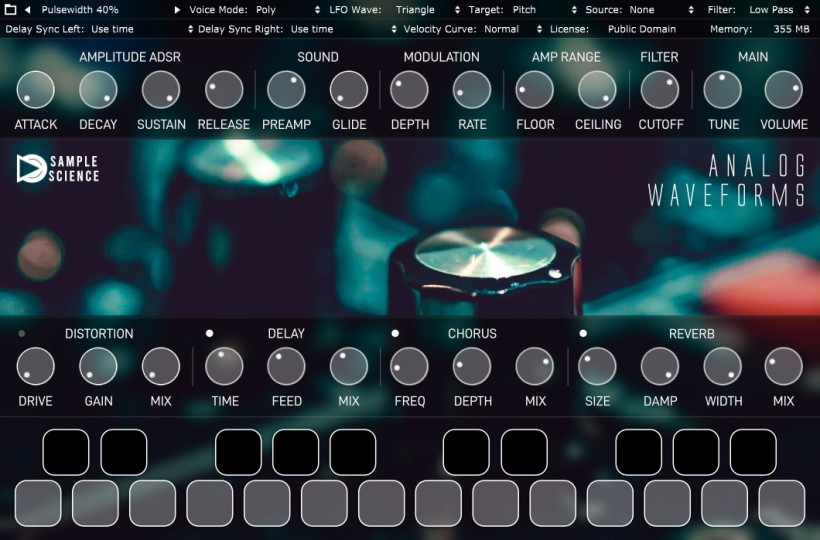
Task: Click the Pulsewidth 40% preset name
Action: tap(80, 9)
